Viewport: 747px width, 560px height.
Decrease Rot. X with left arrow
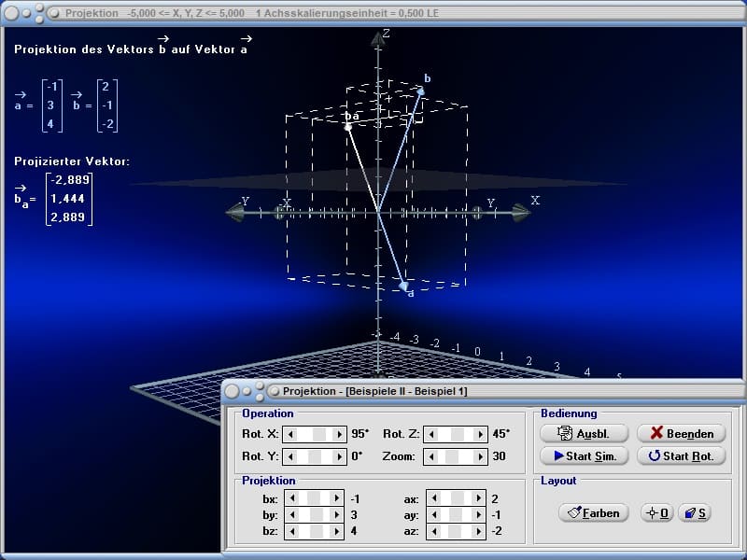click(290, 434)
